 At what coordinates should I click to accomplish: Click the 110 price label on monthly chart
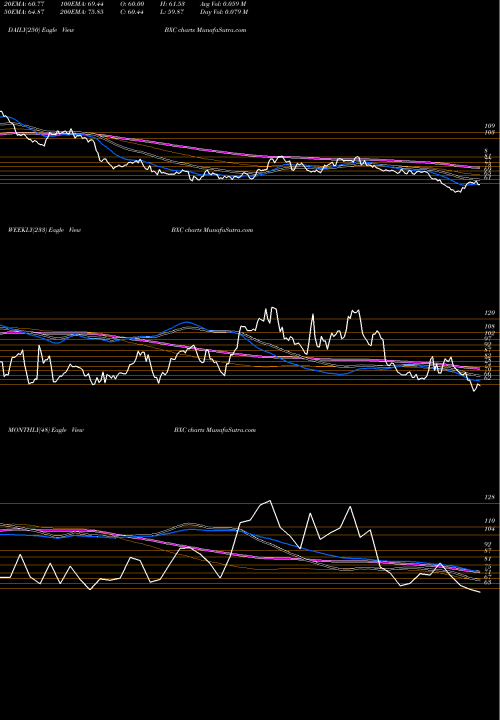[x=489, y=521]
